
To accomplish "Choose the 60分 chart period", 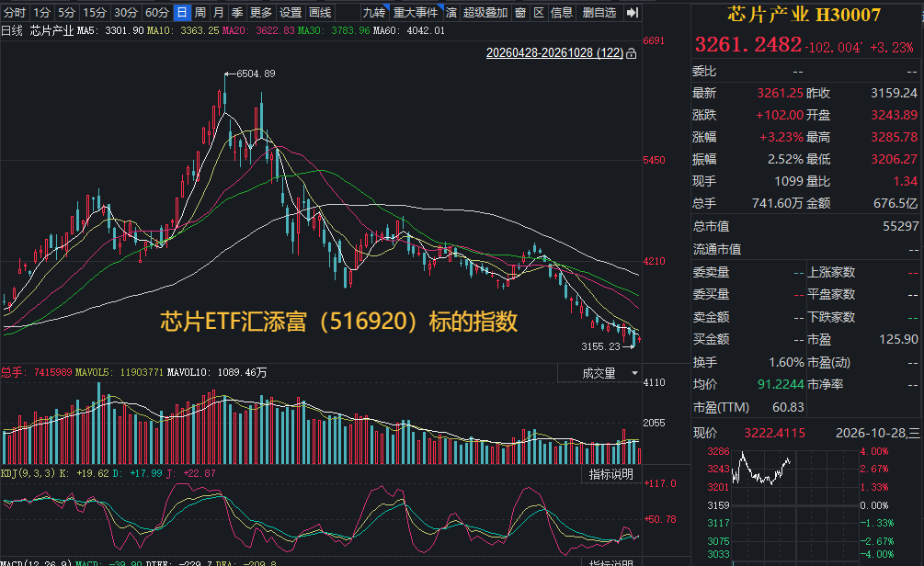I will (x=156, y=12).
